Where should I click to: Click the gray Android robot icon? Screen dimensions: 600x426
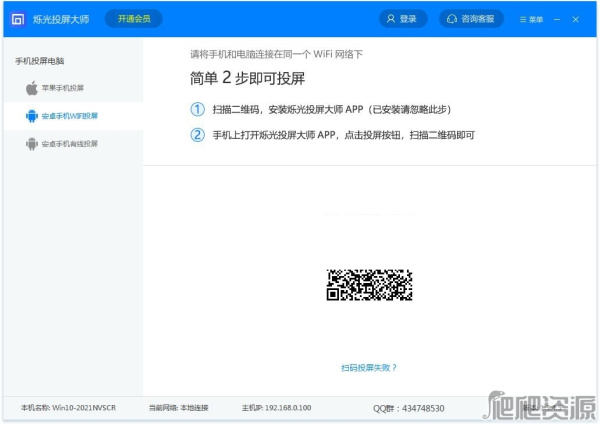[x=32, y=144]
